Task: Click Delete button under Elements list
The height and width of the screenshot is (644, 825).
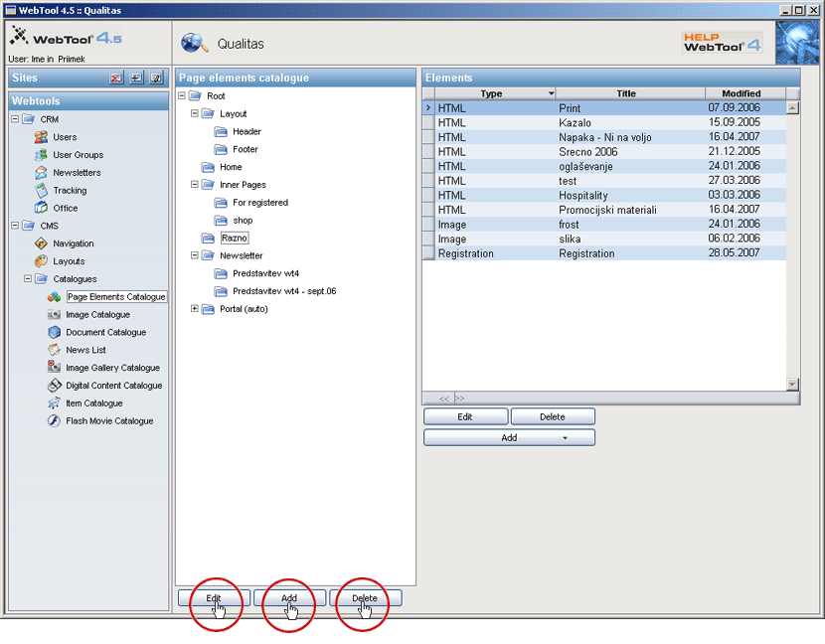Action: pyautogui.click(x=553, y=417)
